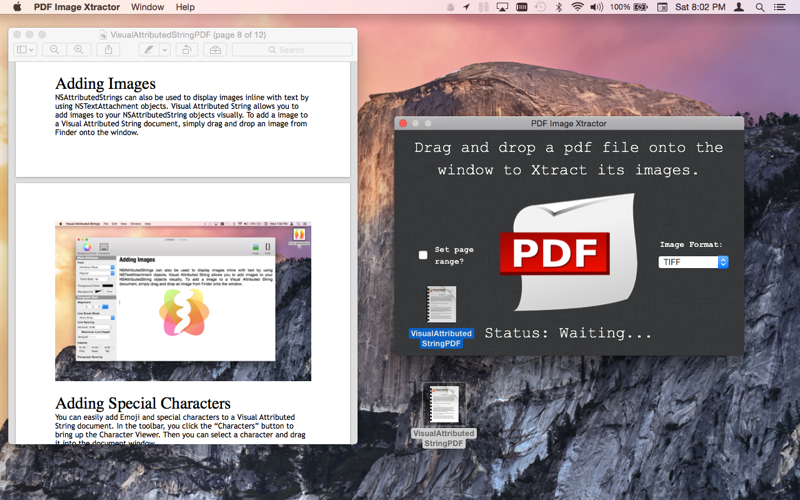Click the battery 100% indicator
The height and width of the screenshot is (500, 800).
(x=629, y=7)
